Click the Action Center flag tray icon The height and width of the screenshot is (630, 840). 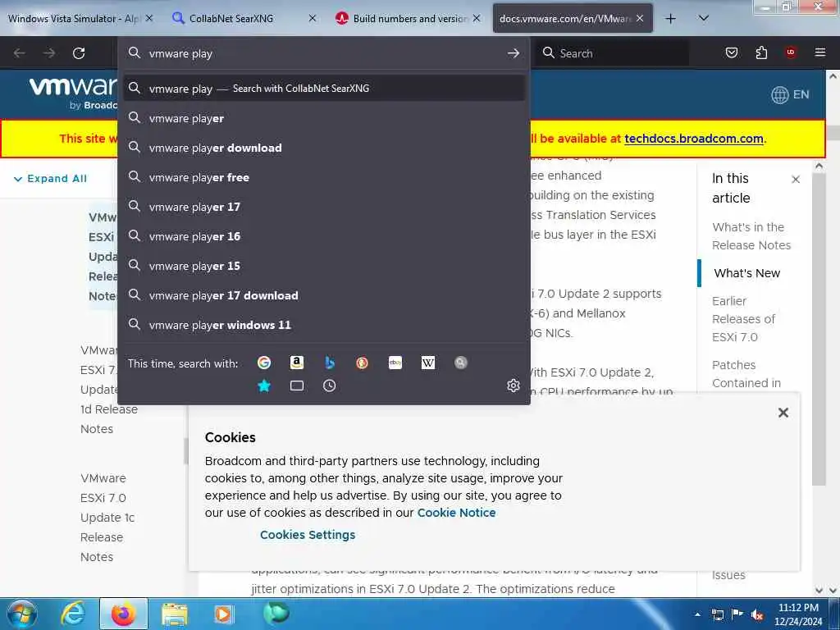tap(737, 614)
